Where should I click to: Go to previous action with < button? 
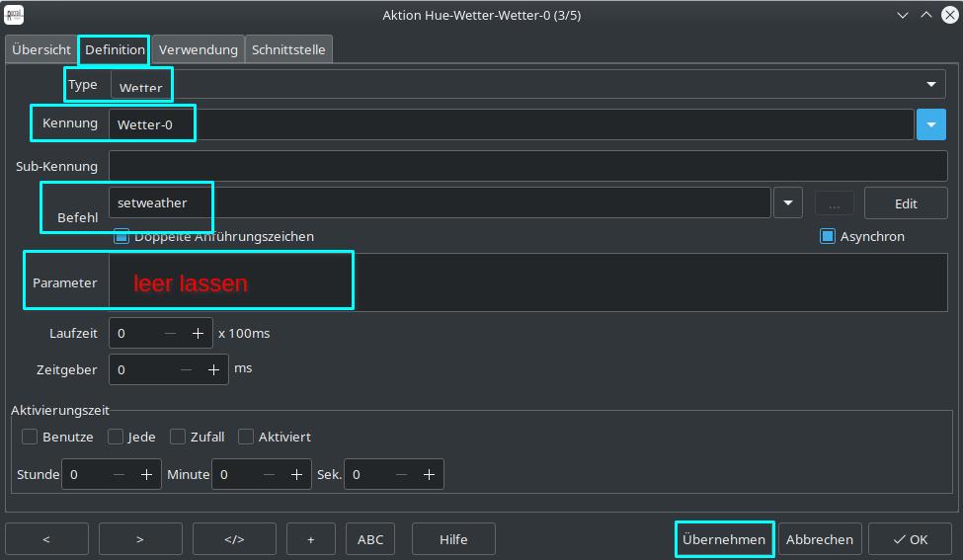tap(46, 539)
